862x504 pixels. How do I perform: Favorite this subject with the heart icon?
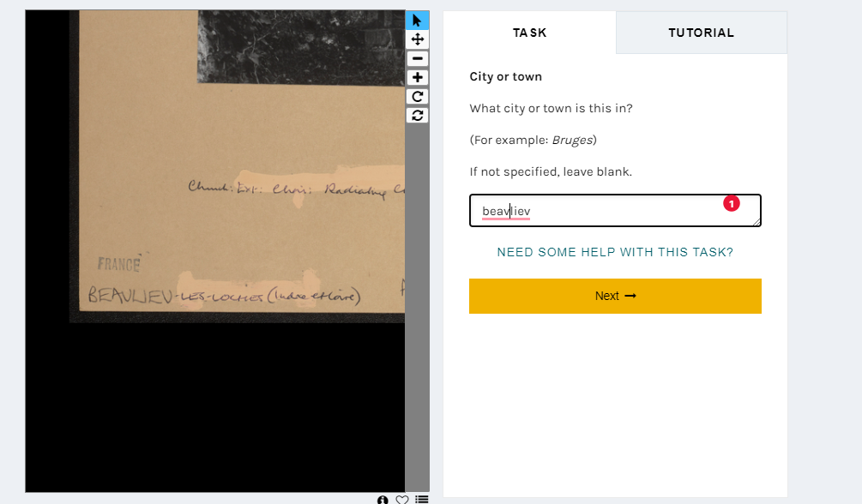(402, 500)
